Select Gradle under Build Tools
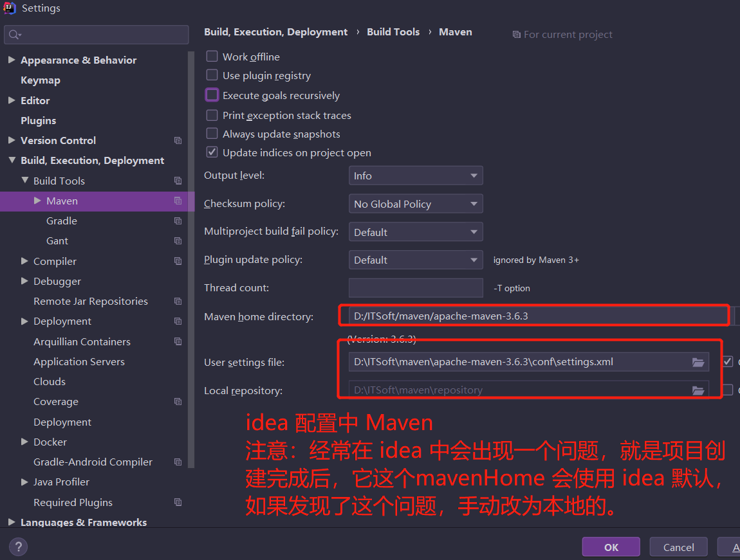740x560 pixels. pyautogui.click(x=61, y=221)
